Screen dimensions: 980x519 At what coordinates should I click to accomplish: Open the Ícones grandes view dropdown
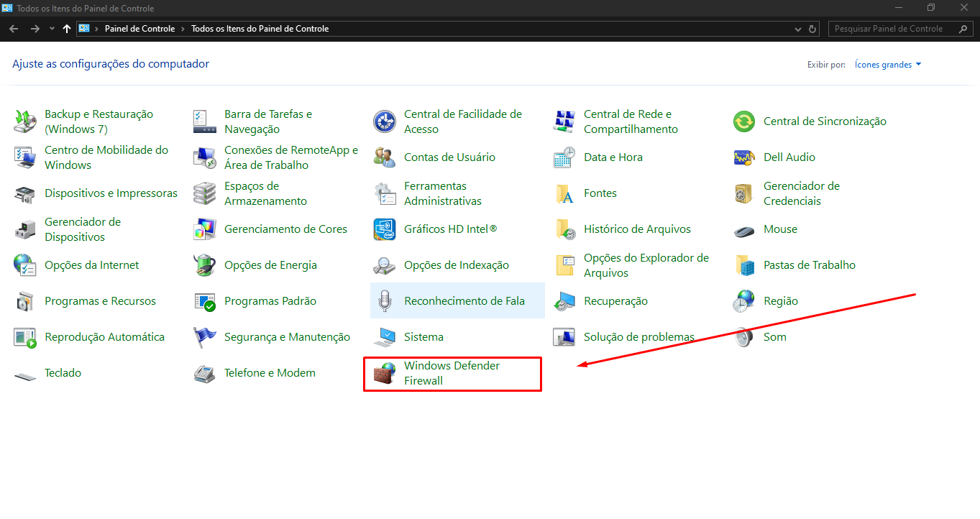click(x=888, y=65)
